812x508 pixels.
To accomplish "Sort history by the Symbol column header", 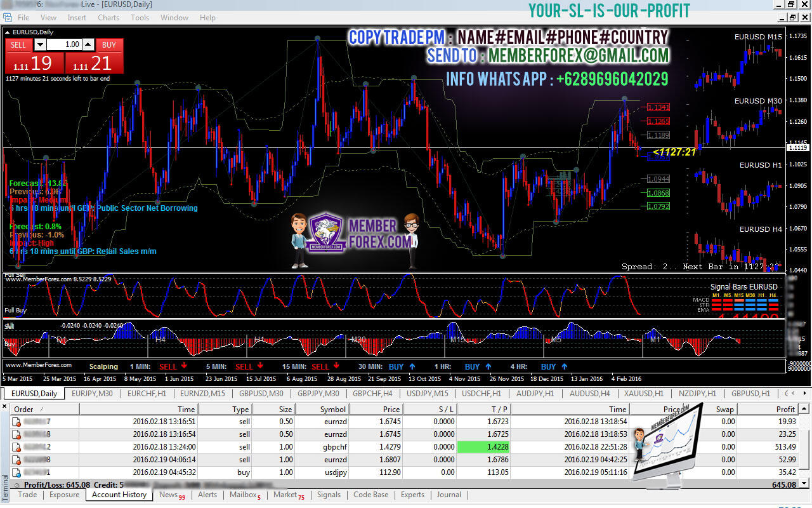I will 322,410.
